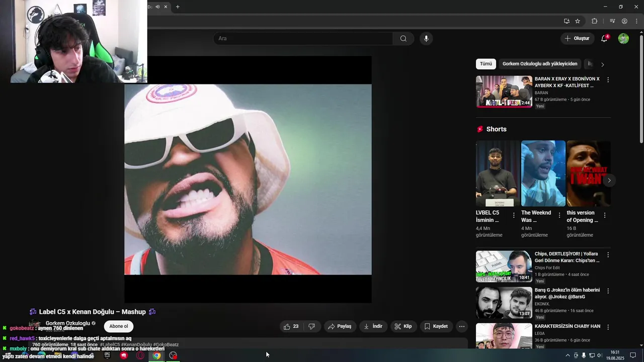The width and height of the screenshot is (644, 362).
Task: Open options for BARAN X ERAY video
Action: pos(608,80)
